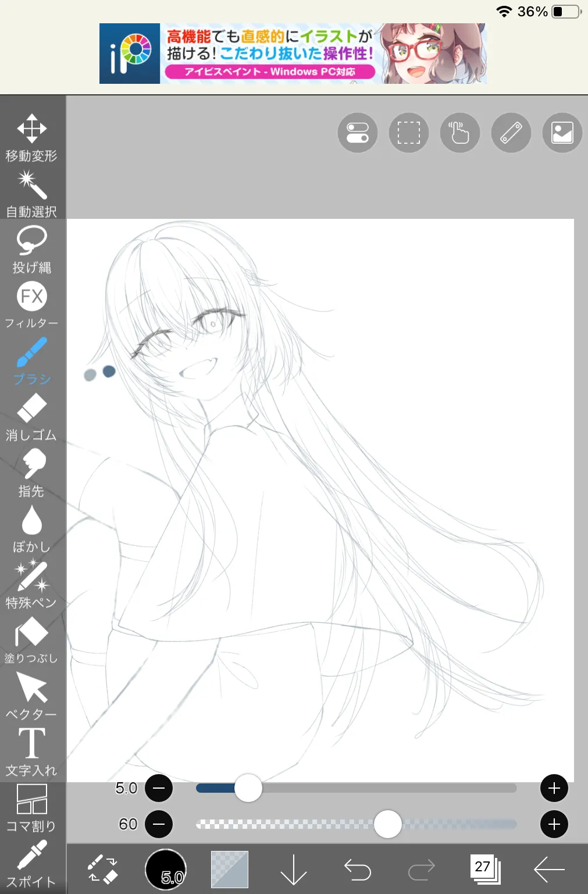Open the FX フィルター filter tool
The image size is (588, 894).
32,306
